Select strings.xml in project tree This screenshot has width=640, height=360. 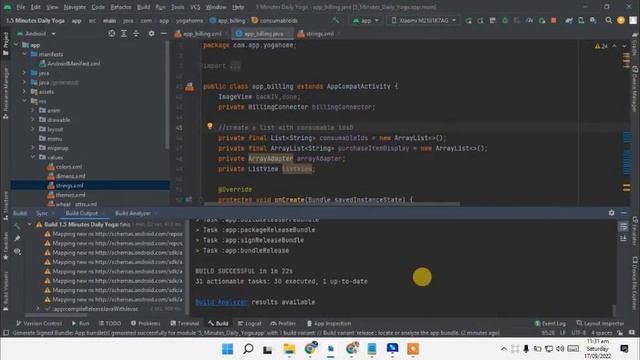pos(90,185)
